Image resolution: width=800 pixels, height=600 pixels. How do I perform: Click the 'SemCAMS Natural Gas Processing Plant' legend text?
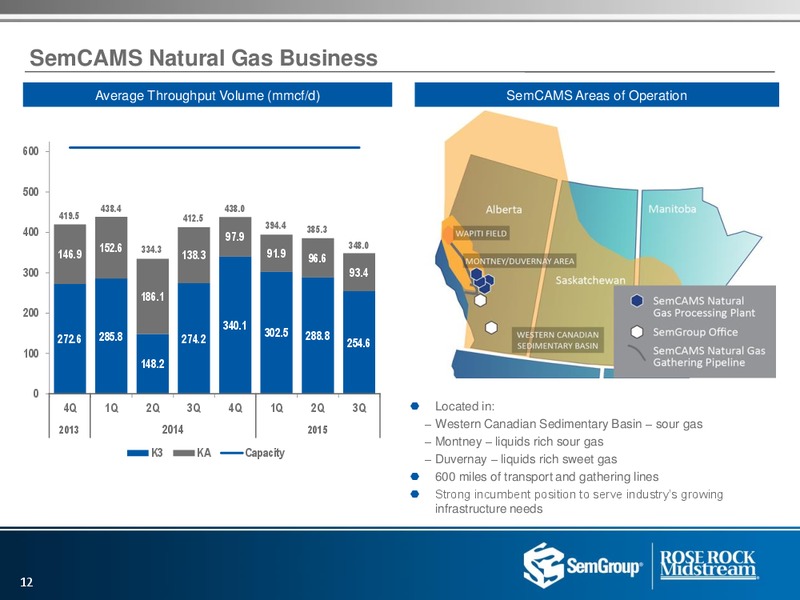tap(704, 307)
